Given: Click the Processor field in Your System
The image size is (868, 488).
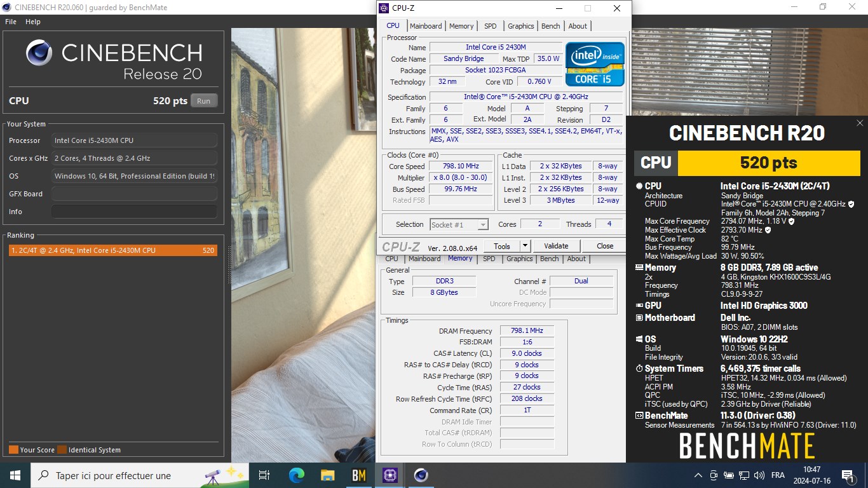Looking at the screenshot, I should tap(134, 140).
